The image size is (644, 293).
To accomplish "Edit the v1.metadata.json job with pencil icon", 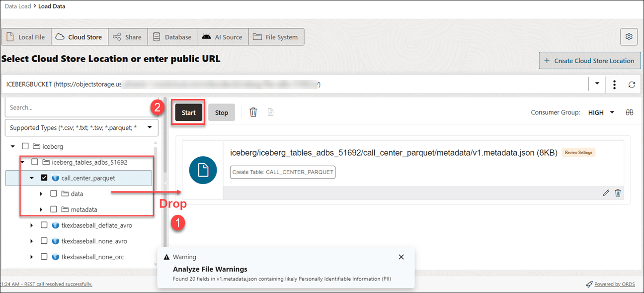I will click(x=606, y=193).
